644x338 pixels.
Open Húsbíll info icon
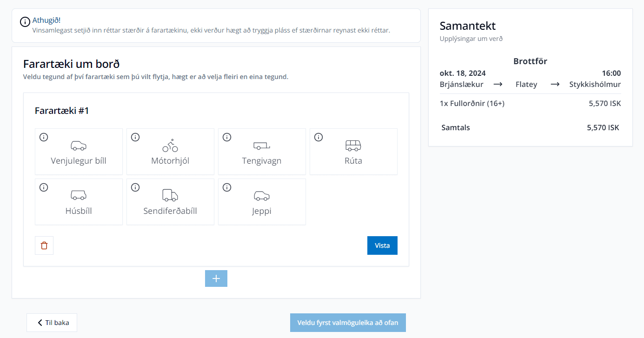[44, 187]
